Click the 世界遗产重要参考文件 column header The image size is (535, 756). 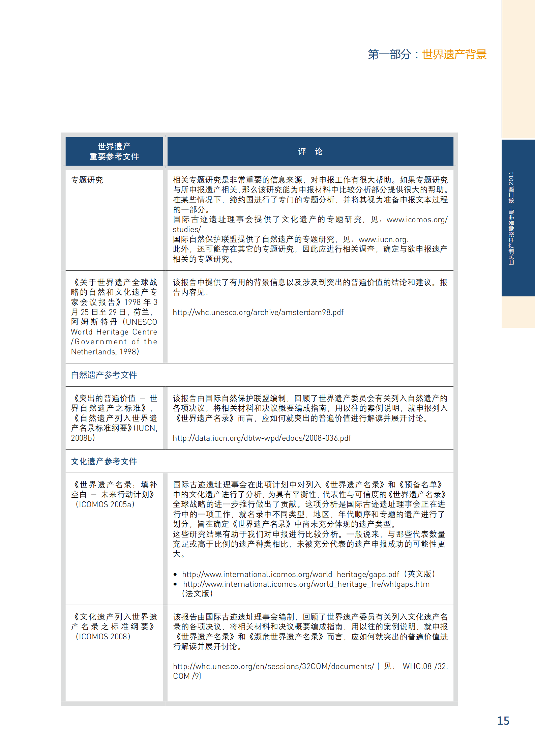tap(114, 151)
